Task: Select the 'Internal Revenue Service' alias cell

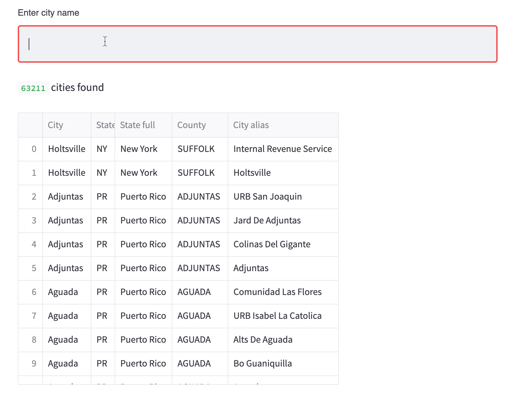Action: [x=283, y=149]
